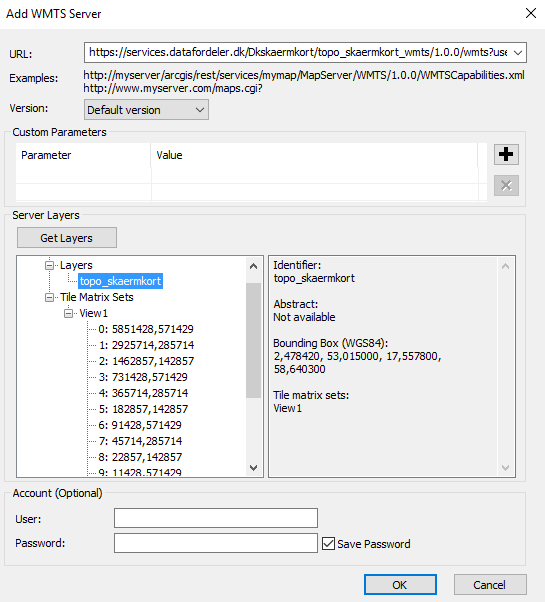Click the remove parameter X icon

[506, 186]
